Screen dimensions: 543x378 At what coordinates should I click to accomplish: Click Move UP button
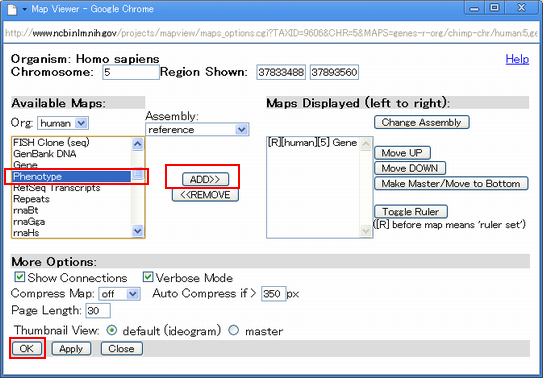pos(402,153)
